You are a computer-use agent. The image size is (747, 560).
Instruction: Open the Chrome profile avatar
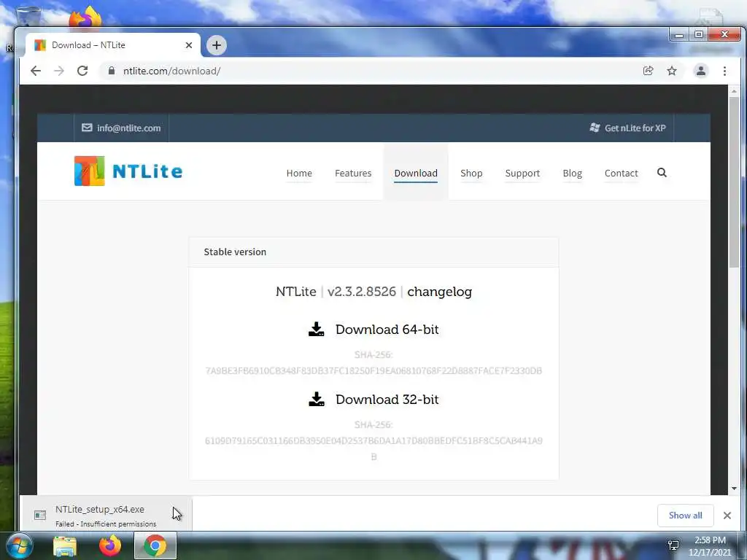coord(701,71)
